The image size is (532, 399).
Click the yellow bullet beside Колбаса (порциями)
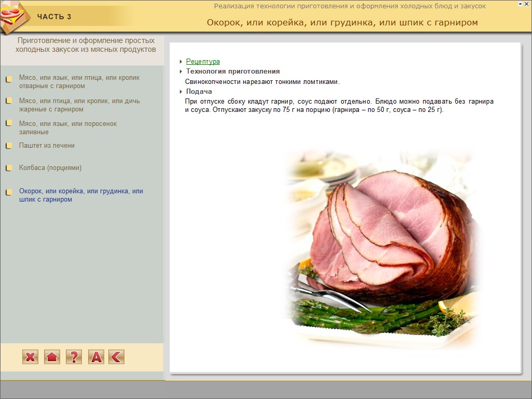tap(9, 168)
